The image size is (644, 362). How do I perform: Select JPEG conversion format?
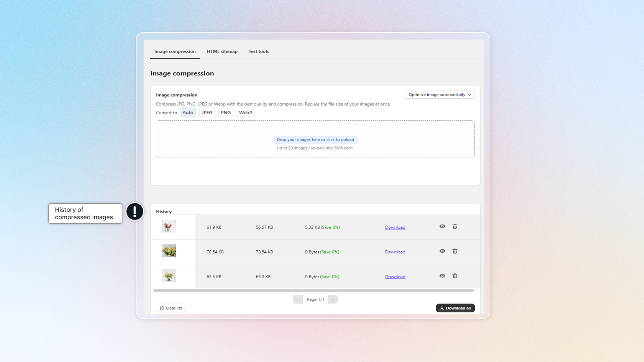click(x=207, y=112)
